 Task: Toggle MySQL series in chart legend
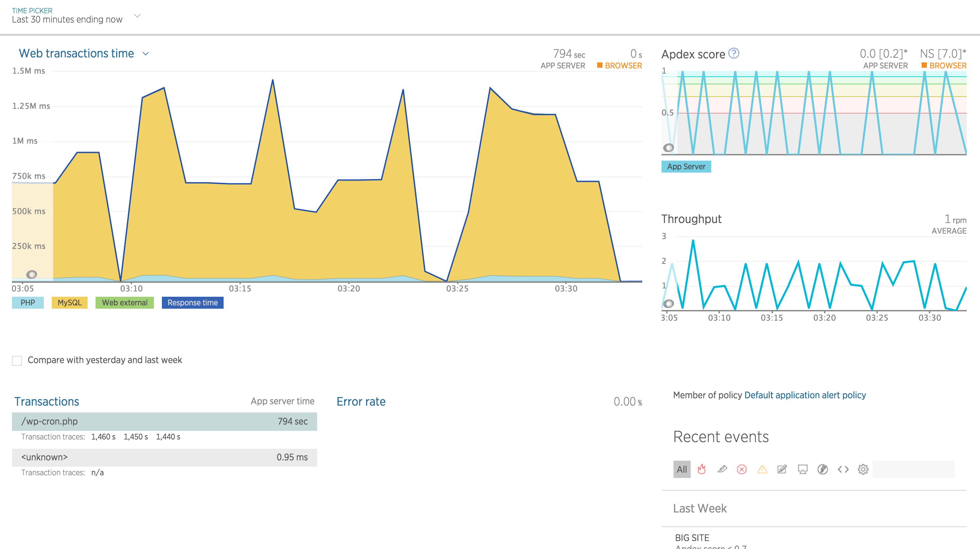(x=70, y=303)
